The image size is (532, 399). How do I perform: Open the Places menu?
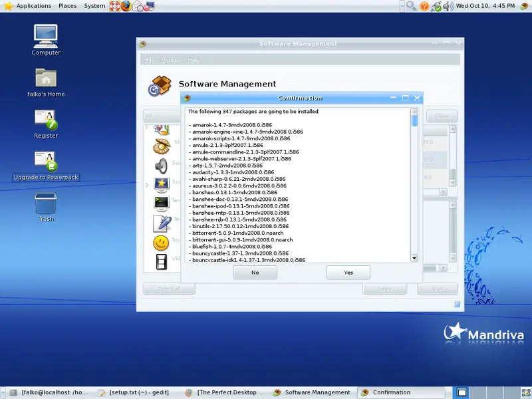click(68, 6)
